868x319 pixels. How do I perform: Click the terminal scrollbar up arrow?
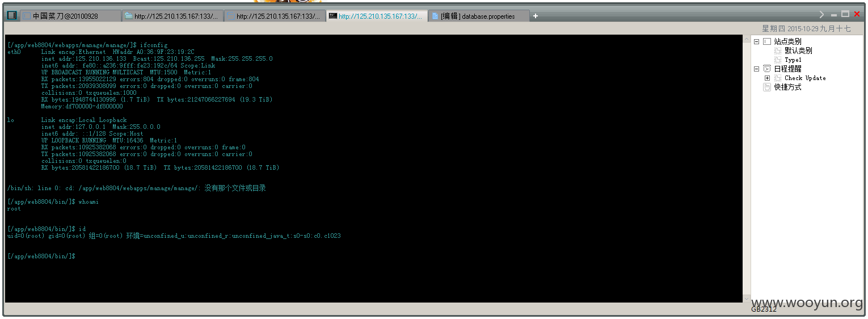coord(747,39)
